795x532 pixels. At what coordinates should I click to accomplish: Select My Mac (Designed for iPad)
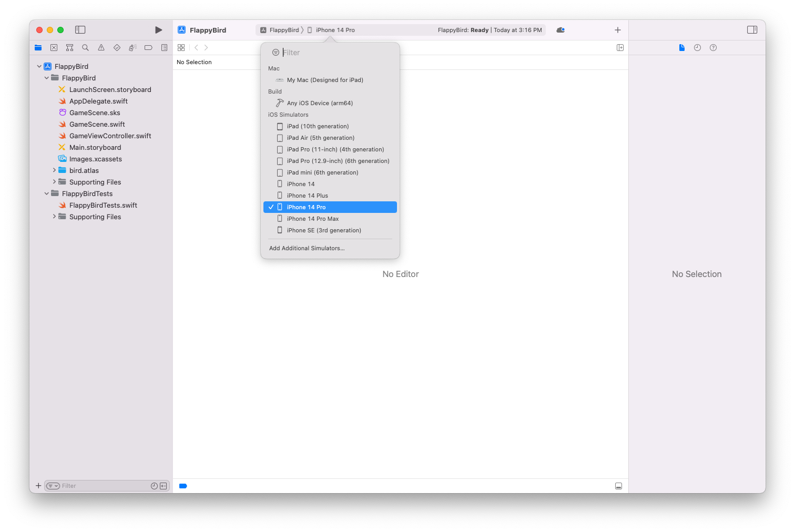[x=330, y=80]
